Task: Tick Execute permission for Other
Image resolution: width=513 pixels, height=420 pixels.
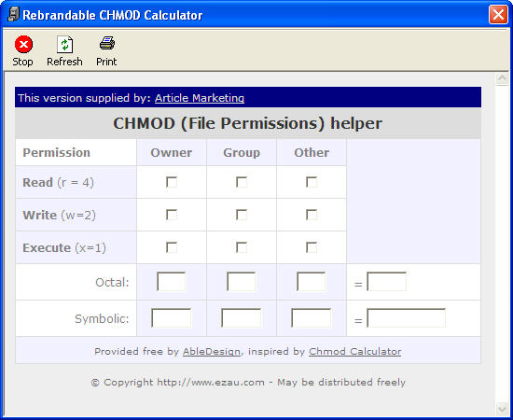Action: tap(312, 247)
